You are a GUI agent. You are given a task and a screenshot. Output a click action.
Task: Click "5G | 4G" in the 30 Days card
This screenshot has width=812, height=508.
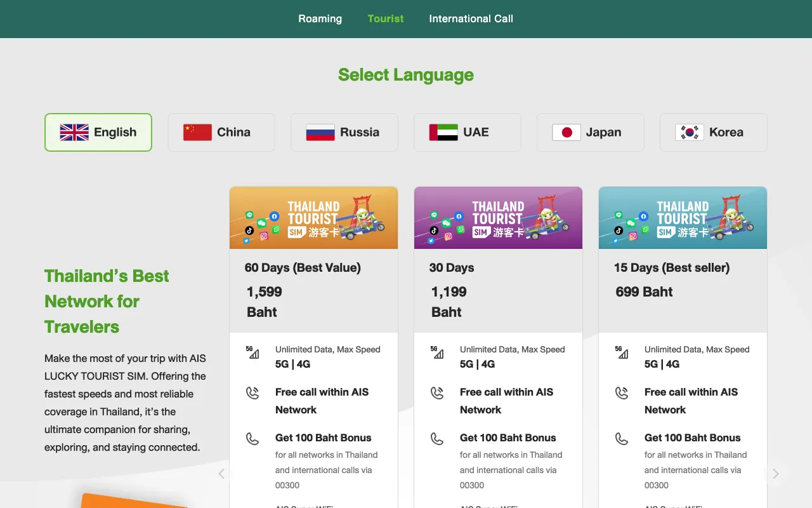point(478,364)
